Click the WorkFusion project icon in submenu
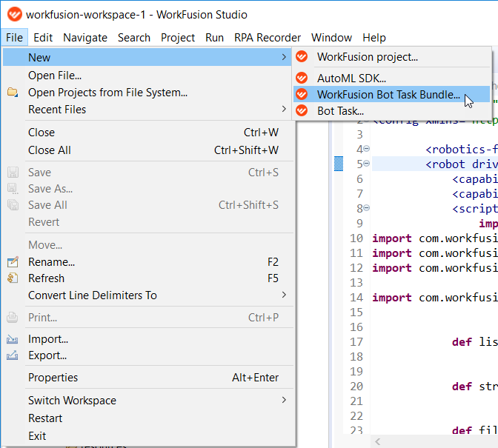The image size is (498, 448). click(302, 57)
